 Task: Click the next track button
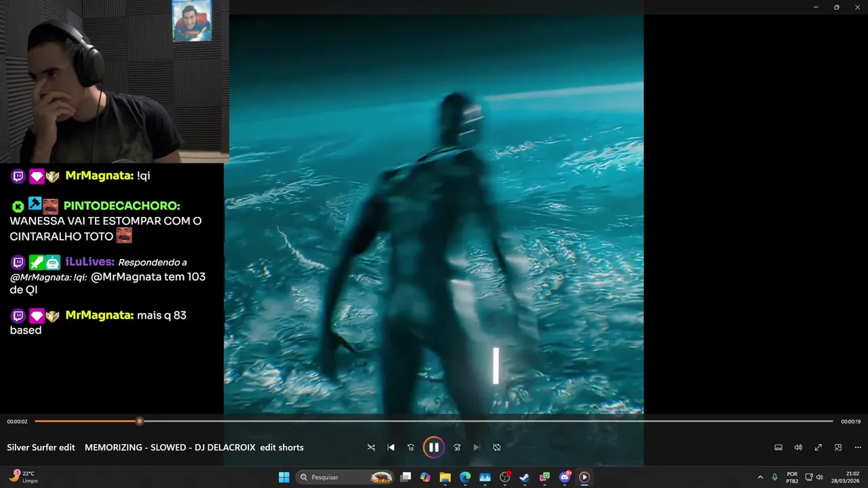point(477,447)
